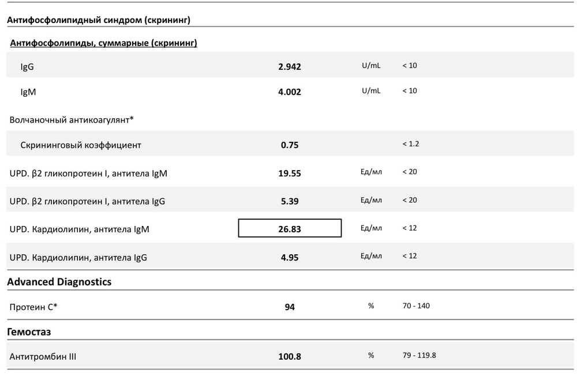Click the Кардиолипин, антитела IgM row label
Screen dimensions: 577x392
[80, 229]
